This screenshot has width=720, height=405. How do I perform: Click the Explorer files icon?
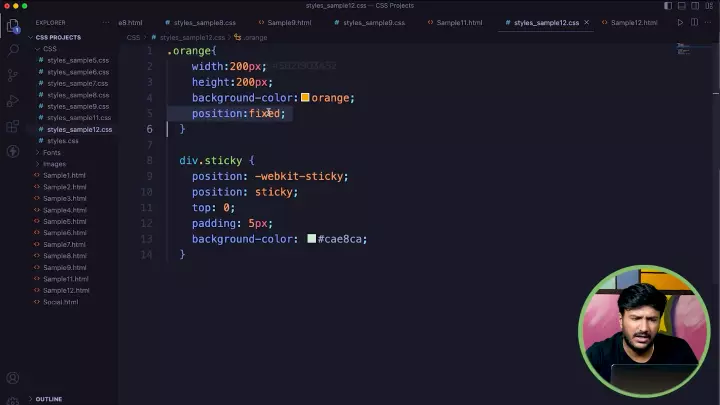[x=13, y=23]
